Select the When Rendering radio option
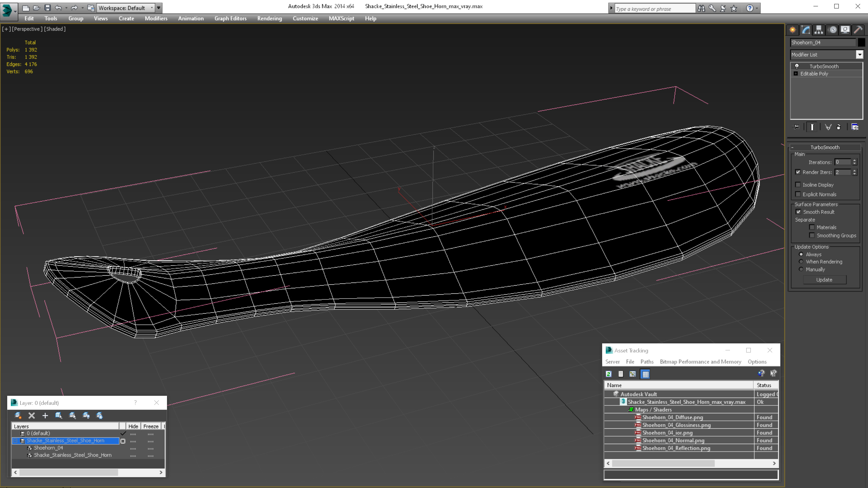 [801, 262]
